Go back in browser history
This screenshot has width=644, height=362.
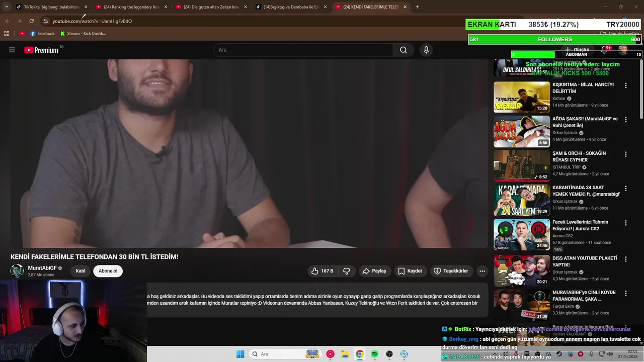(x=7, y=21)
